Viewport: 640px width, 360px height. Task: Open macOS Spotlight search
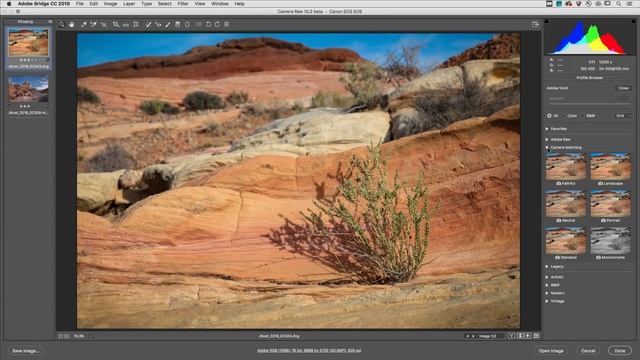[619, 4]
